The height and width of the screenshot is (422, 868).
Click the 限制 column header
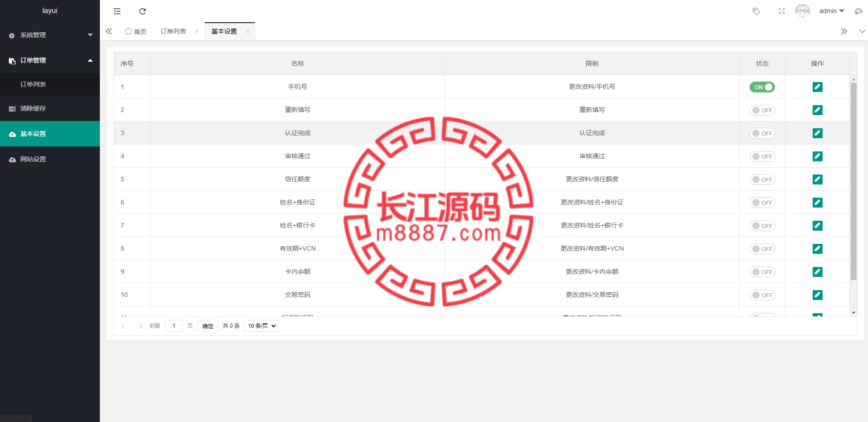coord(592,63)
